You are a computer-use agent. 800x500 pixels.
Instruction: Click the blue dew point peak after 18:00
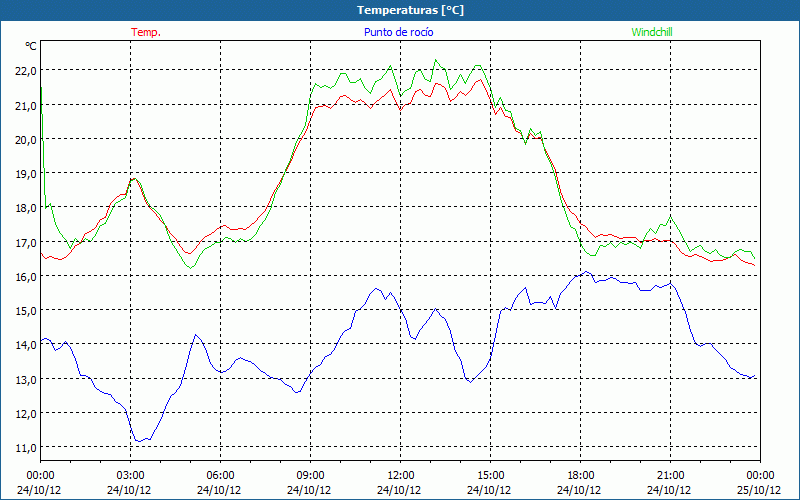tap(586, 272)
